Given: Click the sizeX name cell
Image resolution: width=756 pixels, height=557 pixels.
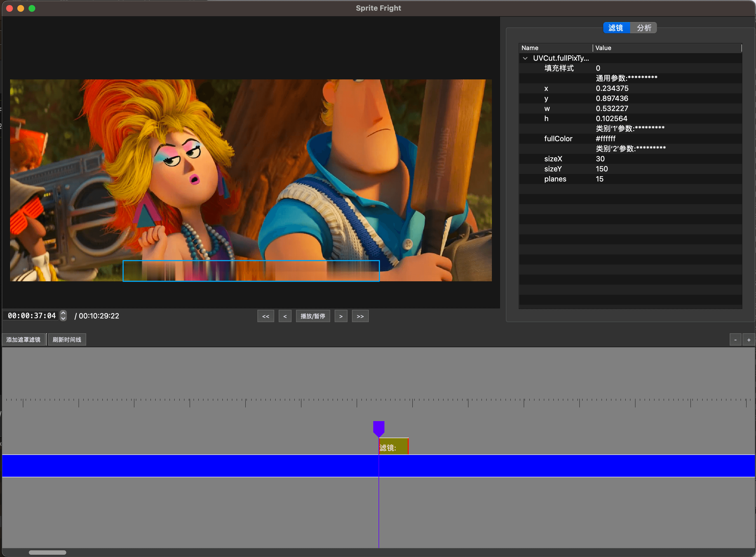Looking at the screenshot, I should (x=553, y=159).
